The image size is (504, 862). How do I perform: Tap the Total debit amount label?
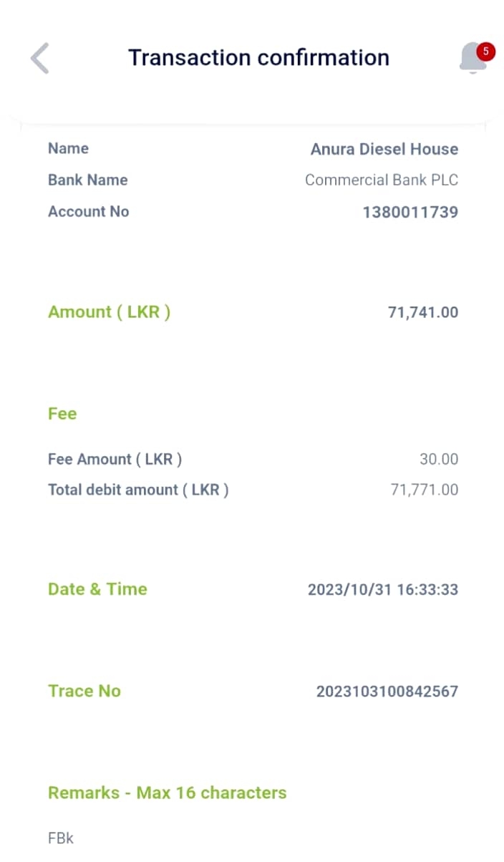(138, 490)
